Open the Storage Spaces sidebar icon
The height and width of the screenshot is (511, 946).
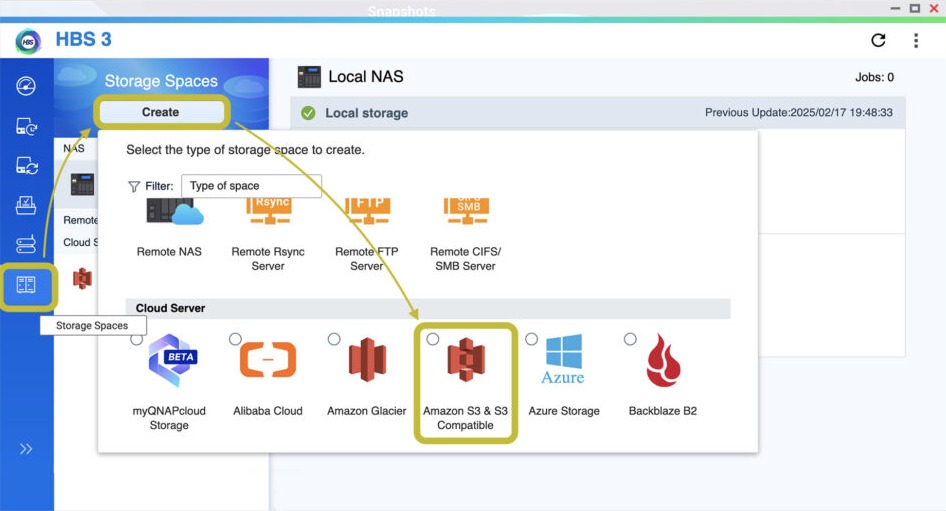click(x=25, y=285)
